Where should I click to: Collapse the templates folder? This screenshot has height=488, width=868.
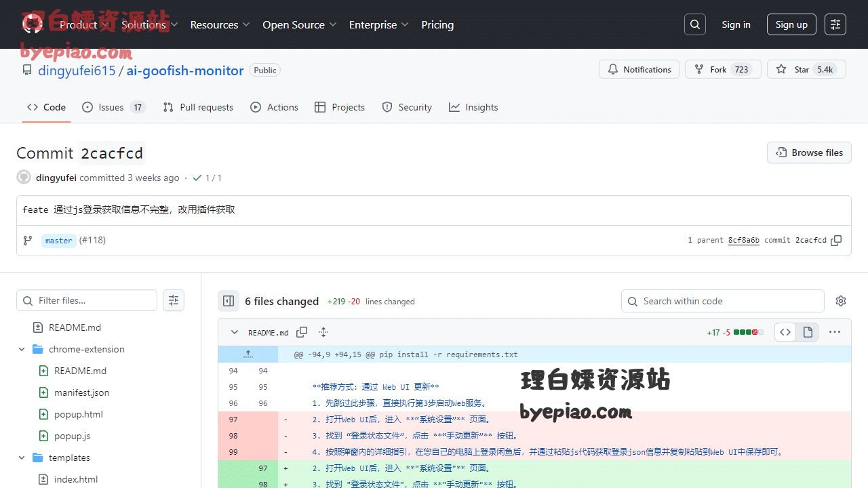point(22,457)
